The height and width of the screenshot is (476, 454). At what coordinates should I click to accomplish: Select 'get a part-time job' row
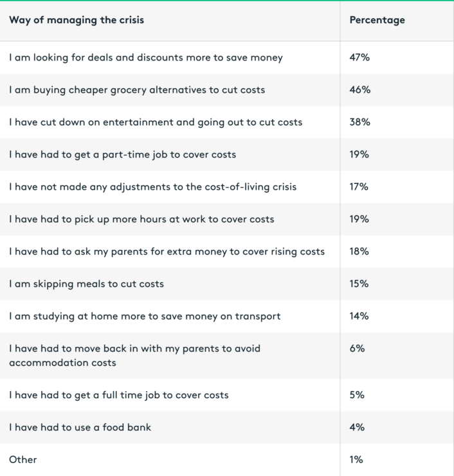[x=227, y=154]
